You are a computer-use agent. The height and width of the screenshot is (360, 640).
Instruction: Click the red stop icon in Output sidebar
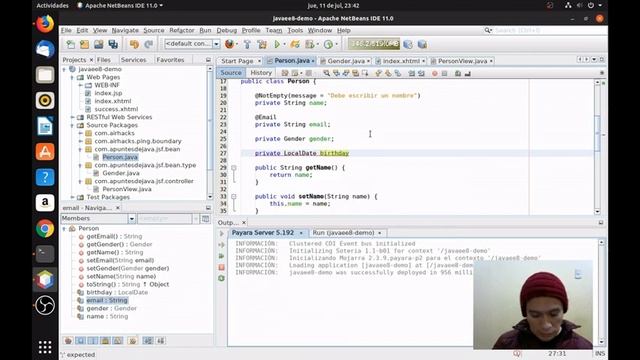[x=222, y=267]
